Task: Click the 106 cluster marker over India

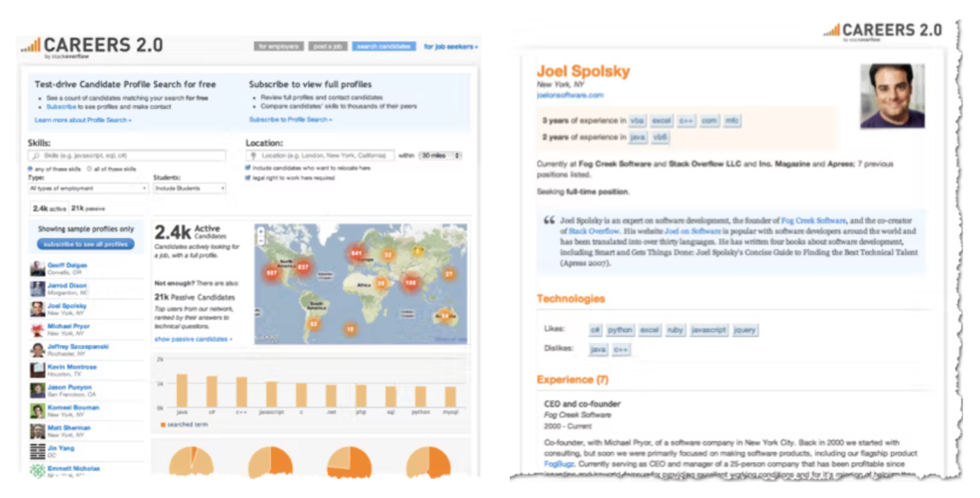Action: click(411, 282)
